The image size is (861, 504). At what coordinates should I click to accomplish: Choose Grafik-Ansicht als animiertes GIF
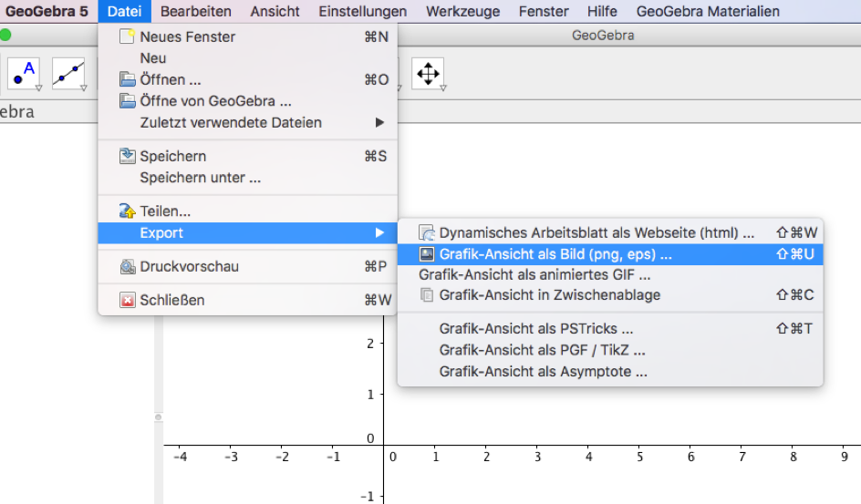[x=534, y=274]
